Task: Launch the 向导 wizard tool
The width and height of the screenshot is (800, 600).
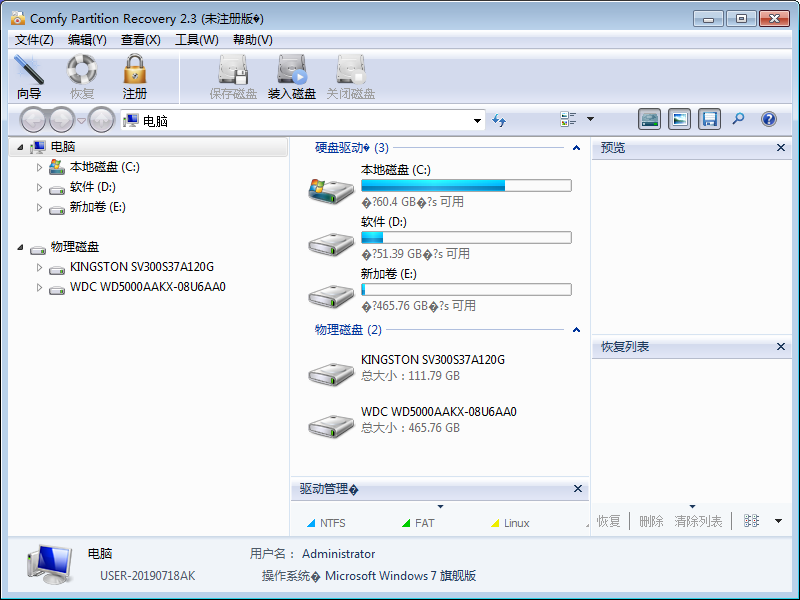Action: point(29,77)
